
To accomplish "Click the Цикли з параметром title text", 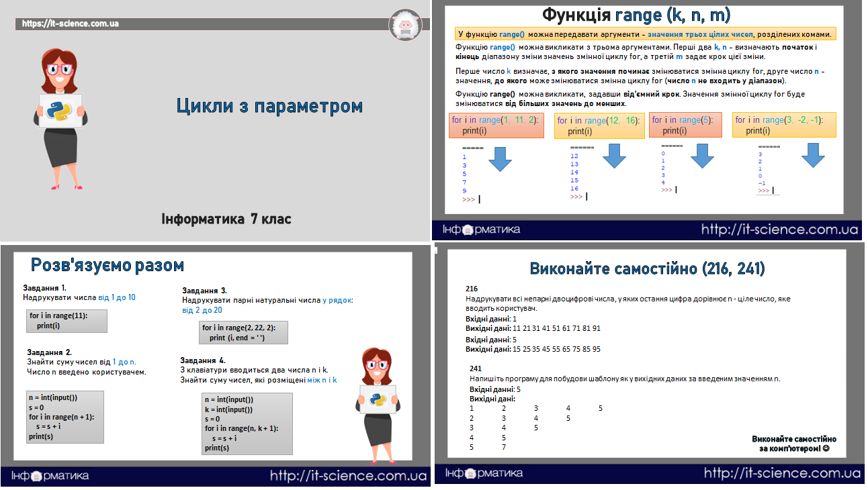I will (x=269, y=105).
